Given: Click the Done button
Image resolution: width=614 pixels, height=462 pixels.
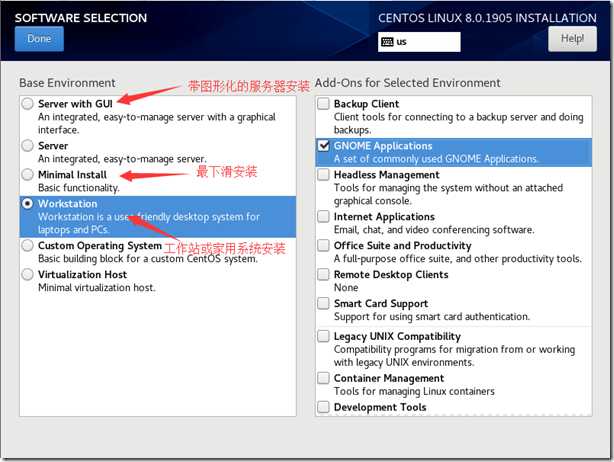Looking at the screenshot, I should [39, 39].
